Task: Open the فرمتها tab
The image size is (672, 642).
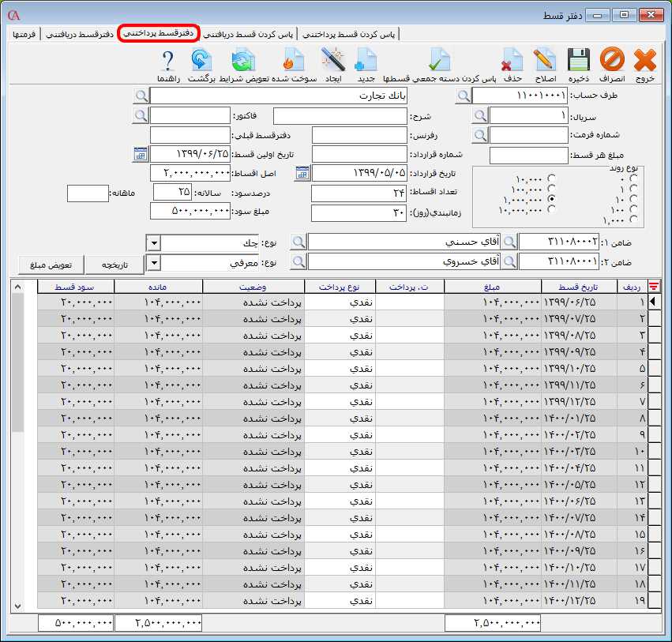Action: [x=23, y=35]
